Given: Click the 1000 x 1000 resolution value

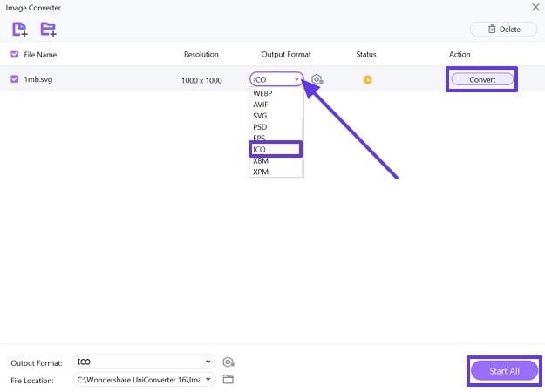Looking at the screenshot, I should click(201, 80).
